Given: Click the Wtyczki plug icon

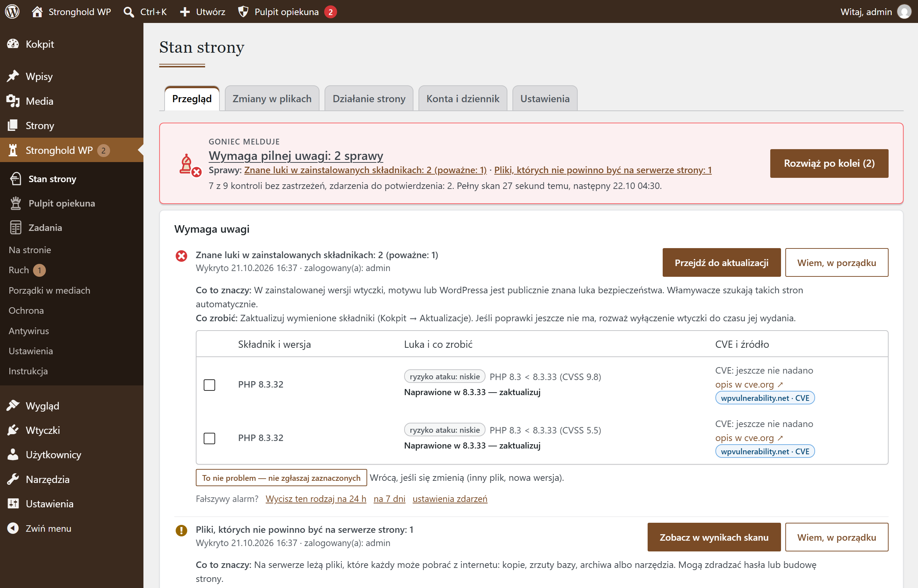Looking at the screenshot, I should [x=13, y=430].
